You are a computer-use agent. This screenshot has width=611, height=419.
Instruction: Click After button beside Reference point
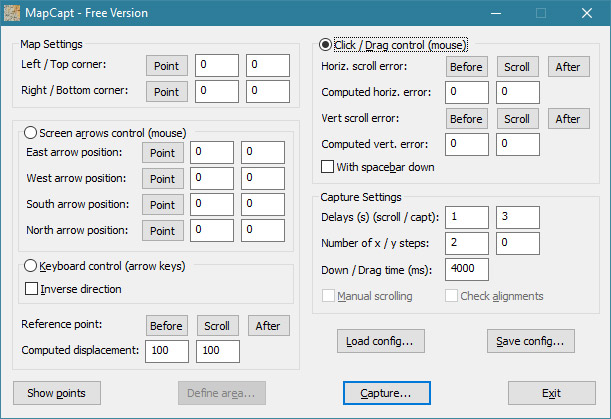267,326
